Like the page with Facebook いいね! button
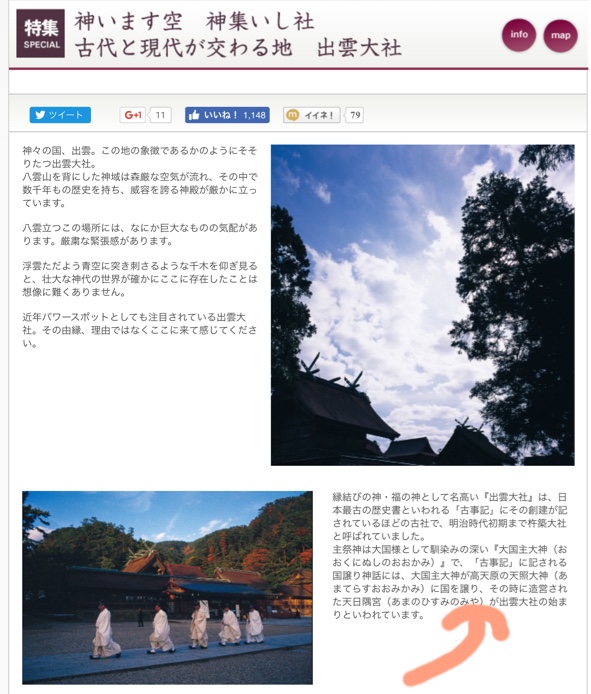 click(x=227, y=115)
